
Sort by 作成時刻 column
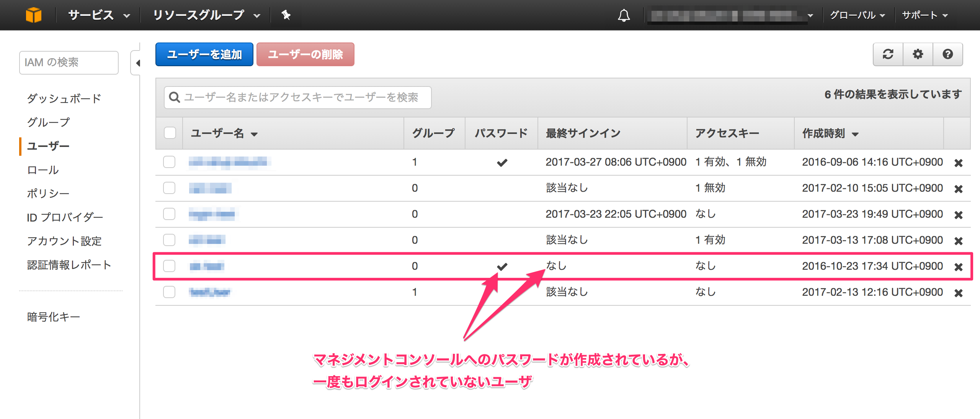coord(830,133)
